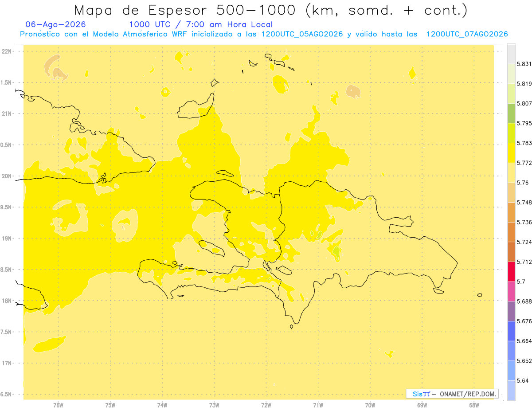Image resolution: width=532 pixels, height=411 pixels.
Task: Click the legend value '5.676'
Action: click(524, 321)
